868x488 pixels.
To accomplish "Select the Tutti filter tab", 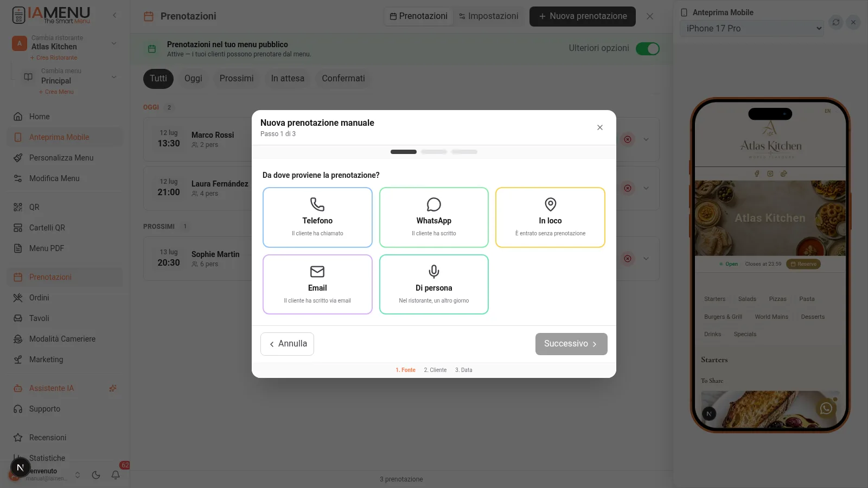I will click(x=158, y=79).
